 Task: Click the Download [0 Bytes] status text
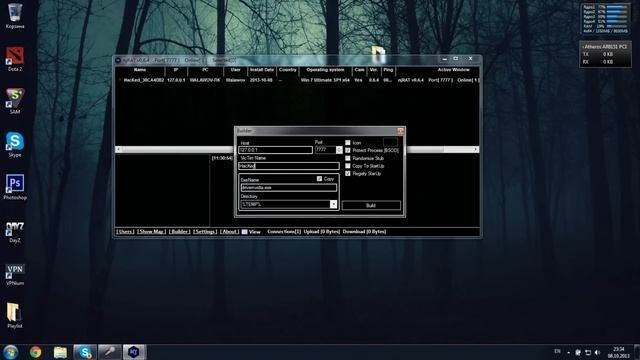click(x=364, y=231)
